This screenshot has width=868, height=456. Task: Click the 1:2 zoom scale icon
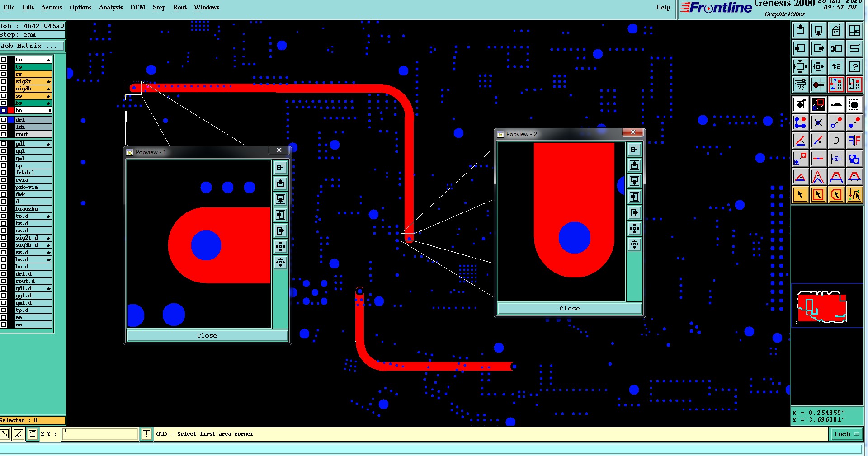tap(836, 66)
